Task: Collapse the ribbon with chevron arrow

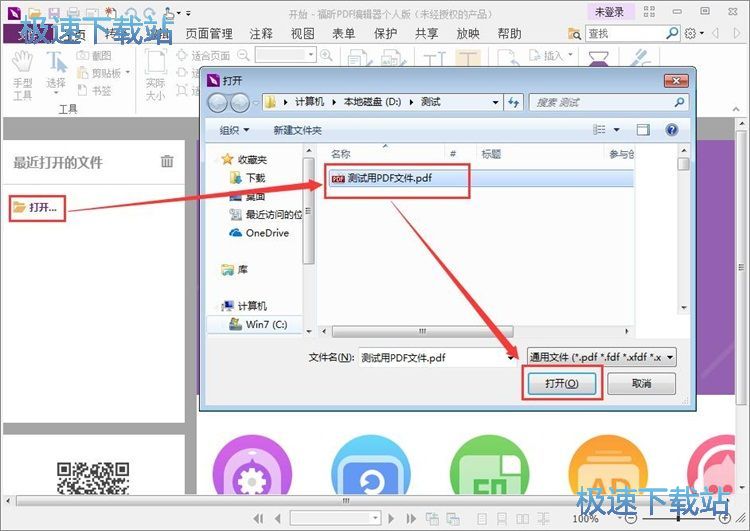Action: [736, 110]
